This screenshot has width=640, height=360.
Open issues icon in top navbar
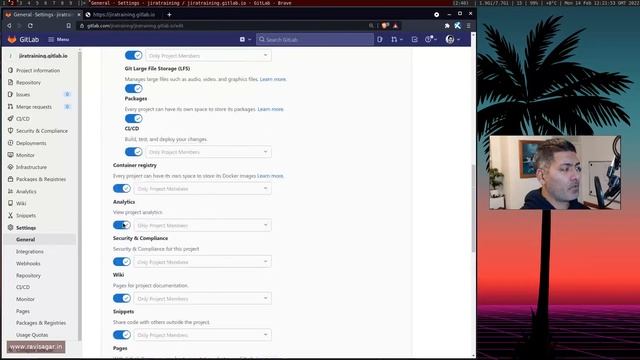pos(380,40)
